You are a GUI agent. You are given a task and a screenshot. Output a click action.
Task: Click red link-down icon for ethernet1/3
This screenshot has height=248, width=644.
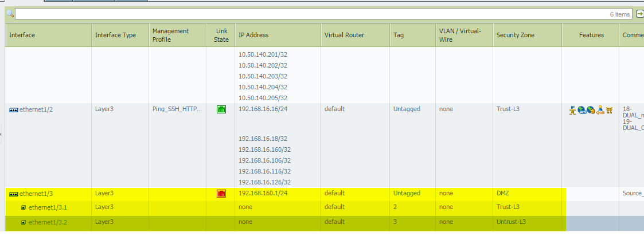221,194
